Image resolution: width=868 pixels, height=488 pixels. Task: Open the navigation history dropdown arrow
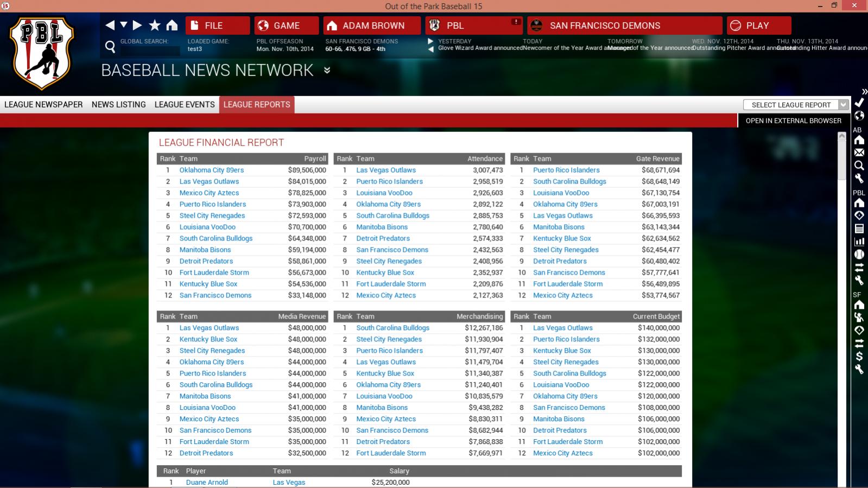pos(124,25)
